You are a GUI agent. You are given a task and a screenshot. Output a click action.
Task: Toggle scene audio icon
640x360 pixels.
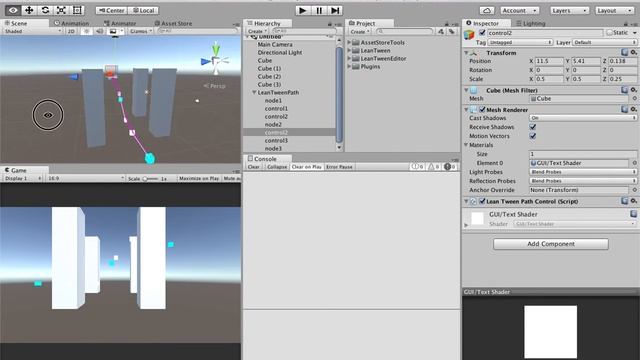pyautogui.click(x=99, y=31)
